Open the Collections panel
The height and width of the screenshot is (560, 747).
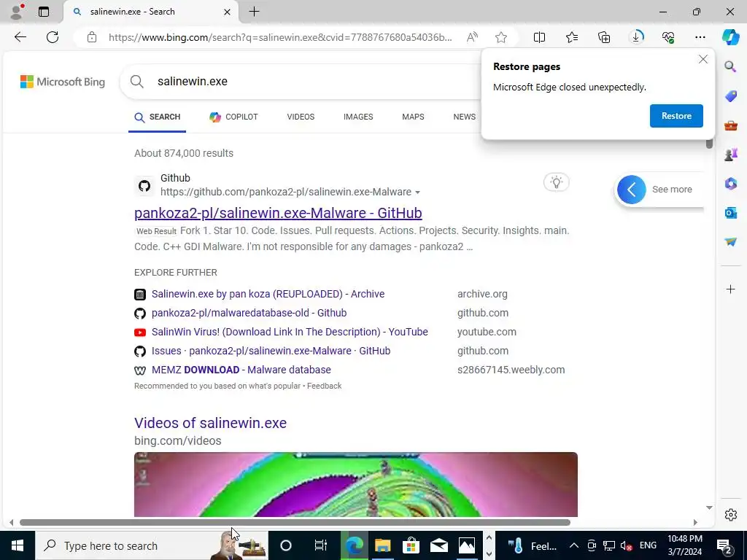tap(603, 37)
